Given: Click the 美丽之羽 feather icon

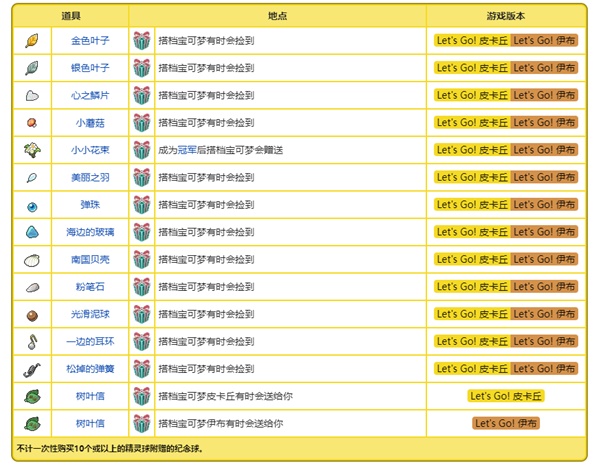Looking at the screenshot, I should (x=32, y=178).
